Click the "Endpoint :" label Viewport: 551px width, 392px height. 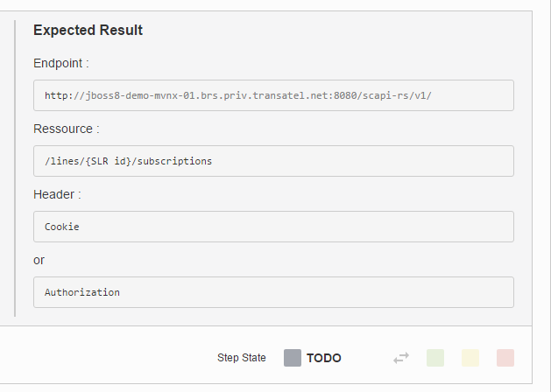61,63
